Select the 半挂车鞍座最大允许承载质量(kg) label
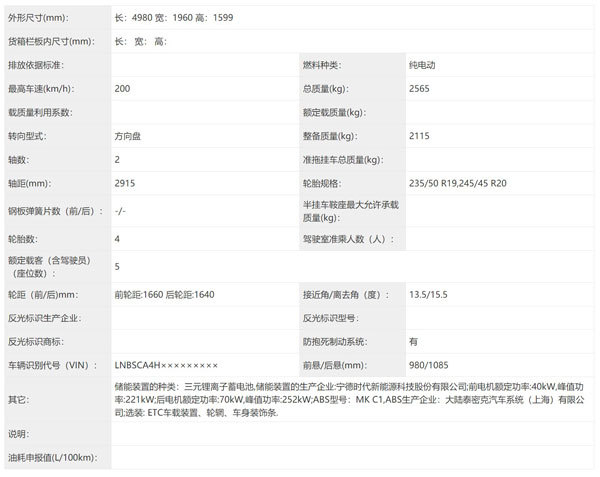The width and height of the screenshot is (600, 477). coord(351,211)
